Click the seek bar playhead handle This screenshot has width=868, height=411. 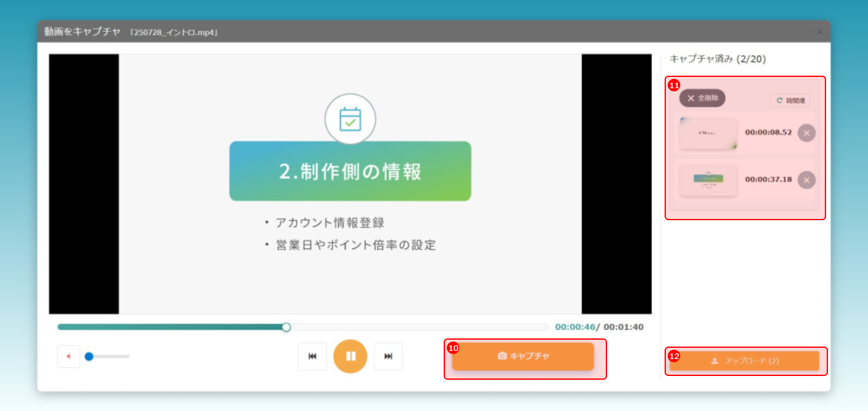click(286, 327)
